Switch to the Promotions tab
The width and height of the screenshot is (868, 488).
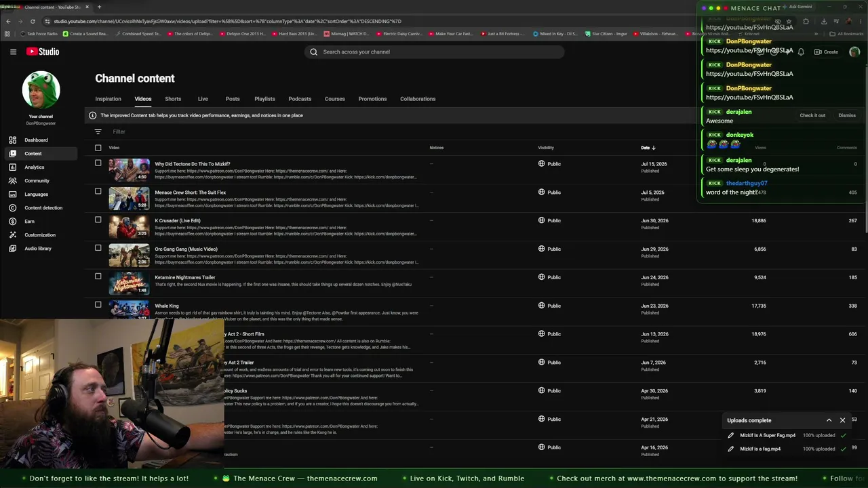(x=372, y=99)
